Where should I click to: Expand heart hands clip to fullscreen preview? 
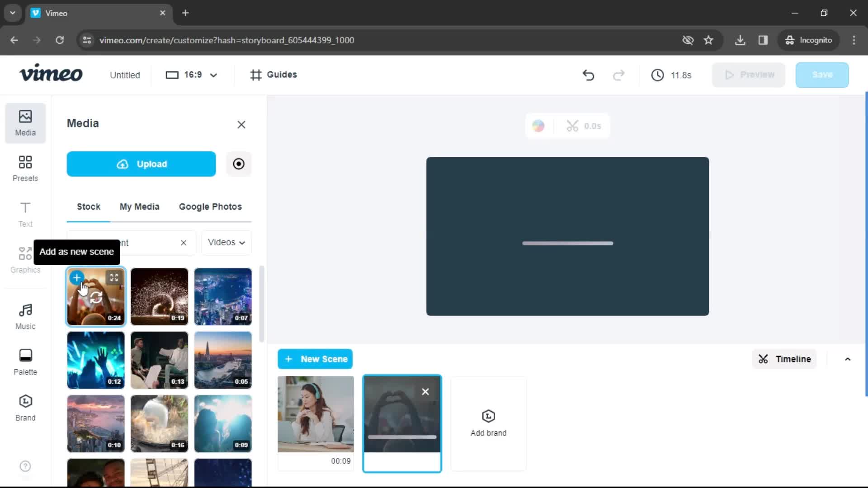114,277
